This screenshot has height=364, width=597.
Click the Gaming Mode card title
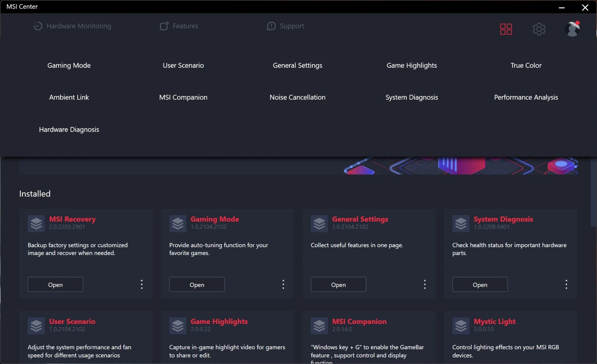215,219
